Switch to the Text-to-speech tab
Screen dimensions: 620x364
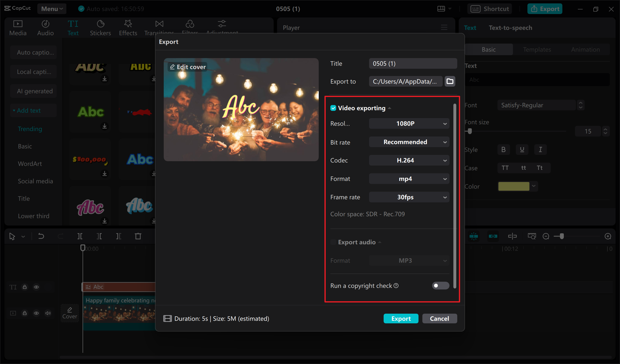tap(510, 28)
